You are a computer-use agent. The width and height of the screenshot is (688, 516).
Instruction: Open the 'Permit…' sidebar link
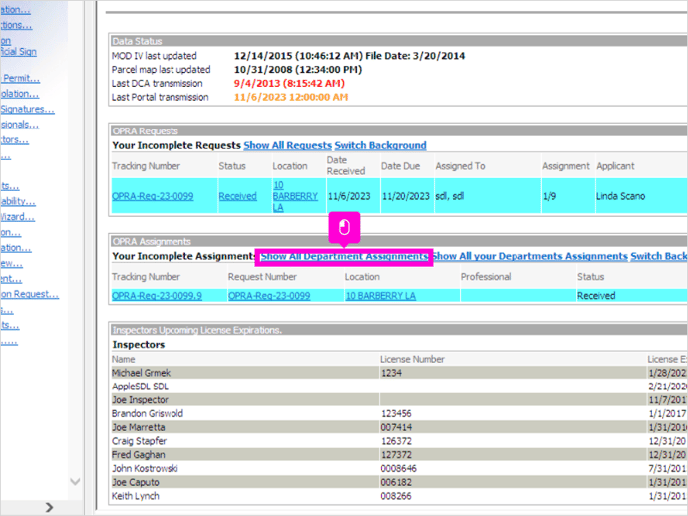click(x=21, y=79)
